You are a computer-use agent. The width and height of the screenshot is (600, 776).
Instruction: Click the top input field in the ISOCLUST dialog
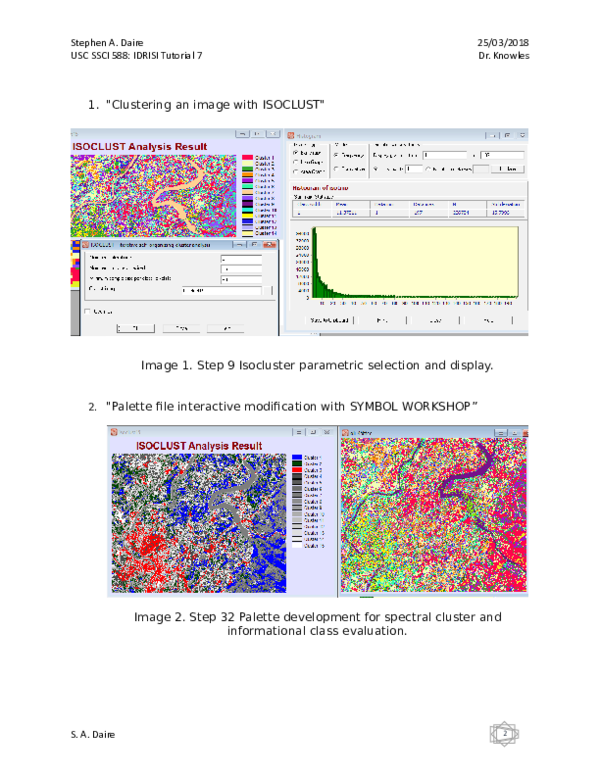coord(241,258)
